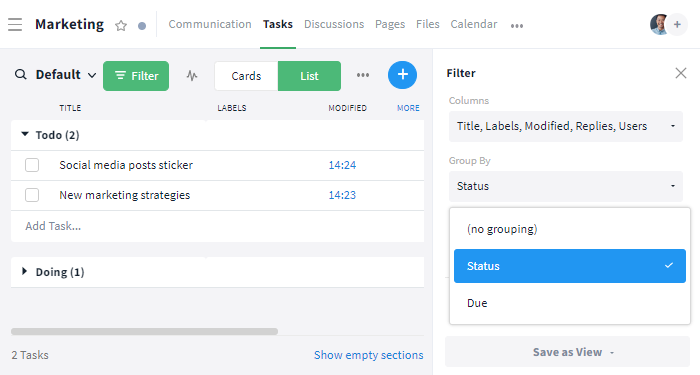Image resolution: width=700 pixels, height=375 pixels.
Task: Open more tabs ellipsis in header
Action: tap(517, 25)
